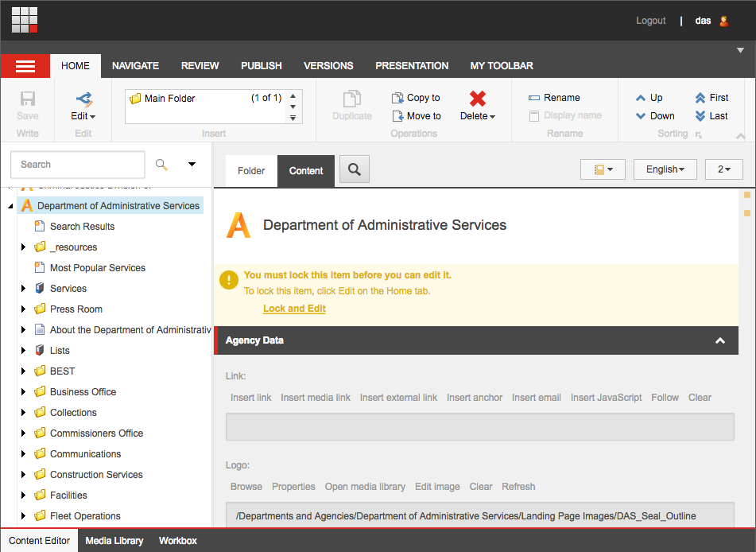Click the Sitecore grid logo
Viewport: 756px width, 552px height.
tap(25, 20)
